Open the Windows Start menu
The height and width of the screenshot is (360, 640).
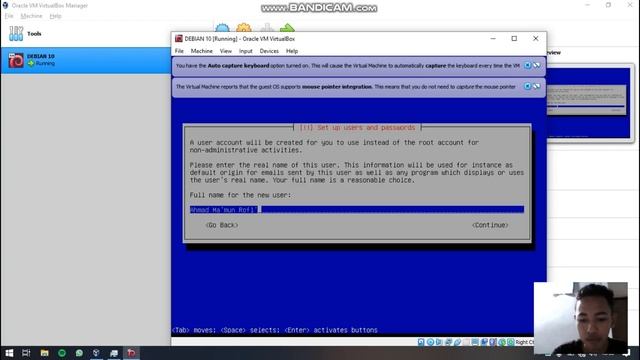pyautogui.click(x=9, y=353)
